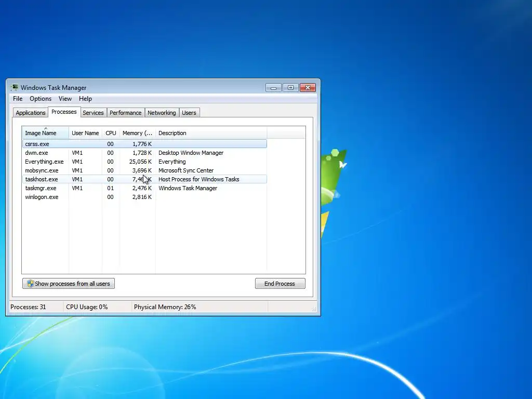532x399 pixels.
Task: Sort by Description column header
Action: (x=211, y=132)
